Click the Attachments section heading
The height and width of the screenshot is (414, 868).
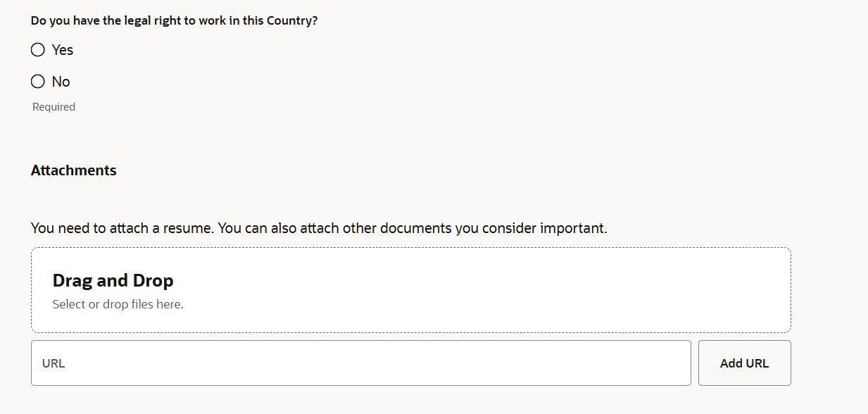click(x=73, y=170)
